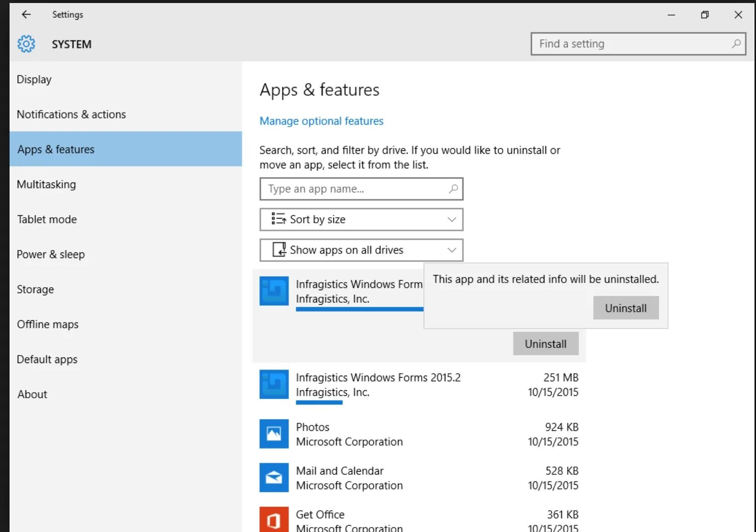Expand drive filter with the chevron
756x532 pixels.
(x=452, y=250)
